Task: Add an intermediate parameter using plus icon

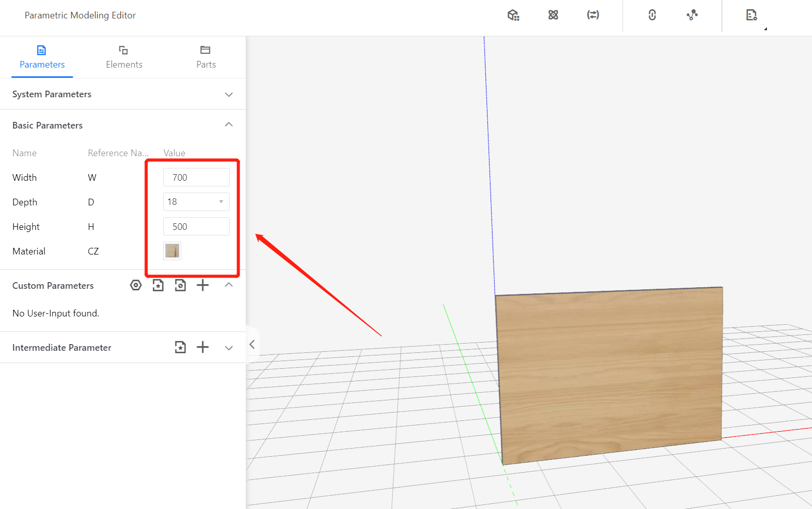Action: click(203, 347)
